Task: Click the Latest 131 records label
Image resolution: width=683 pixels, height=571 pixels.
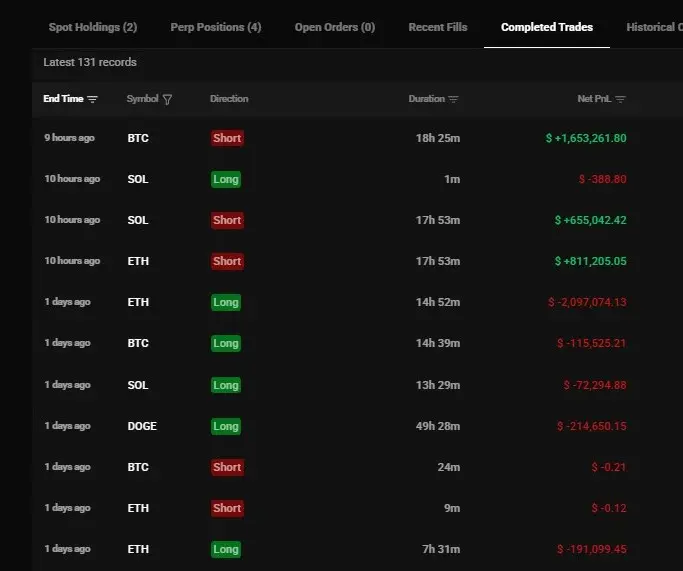Action: click(90, 62)
